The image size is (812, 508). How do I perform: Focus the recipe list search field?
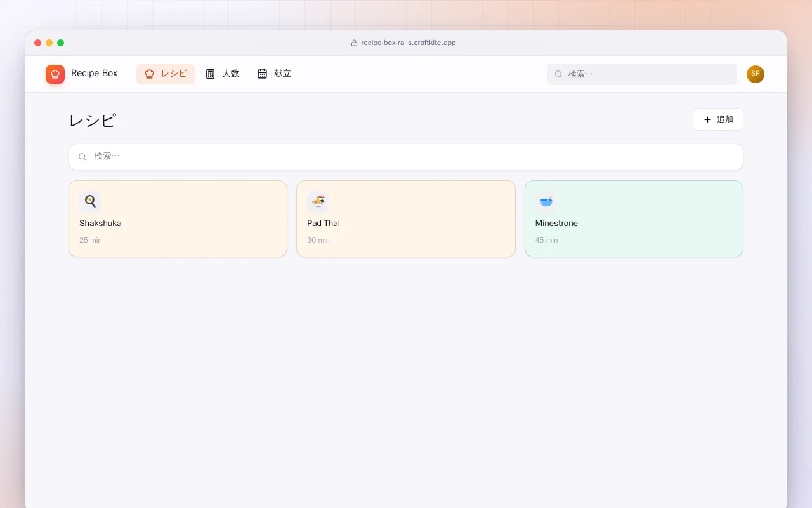coord(406,157)
